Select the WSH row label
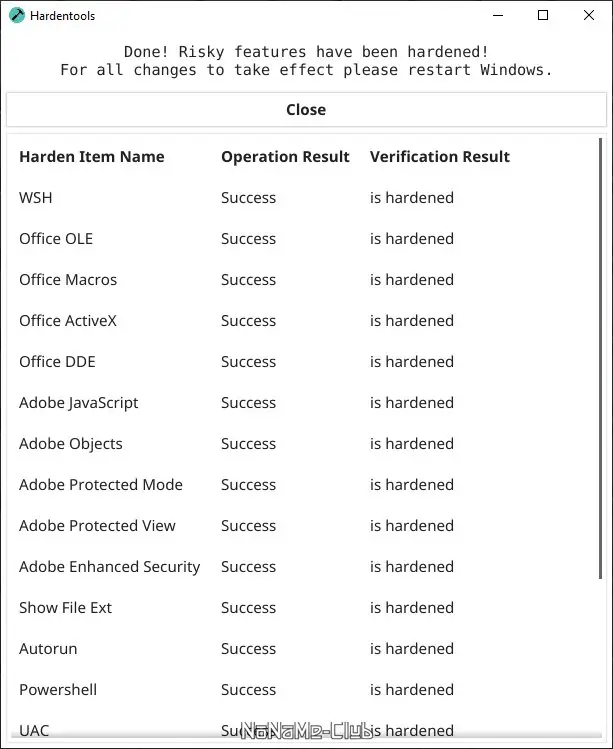Screen dimensions: 613x749 point(36,198)
